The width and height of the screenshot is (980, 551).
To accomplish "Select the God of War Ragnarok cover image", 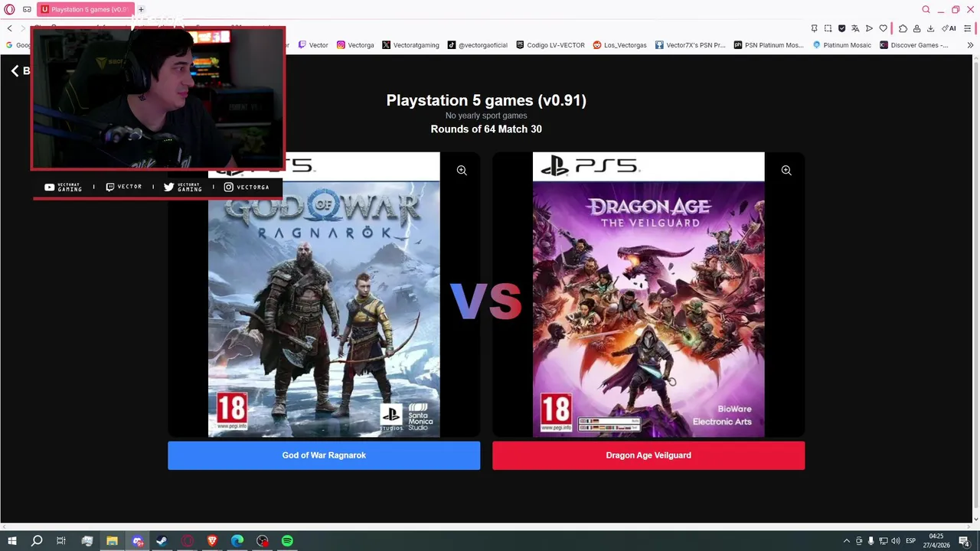I will (x=324, y=295).
